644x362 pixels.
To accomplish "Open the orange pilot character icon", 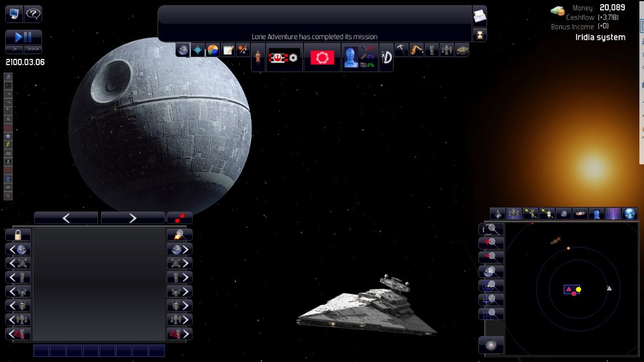I will pos(258,58).
